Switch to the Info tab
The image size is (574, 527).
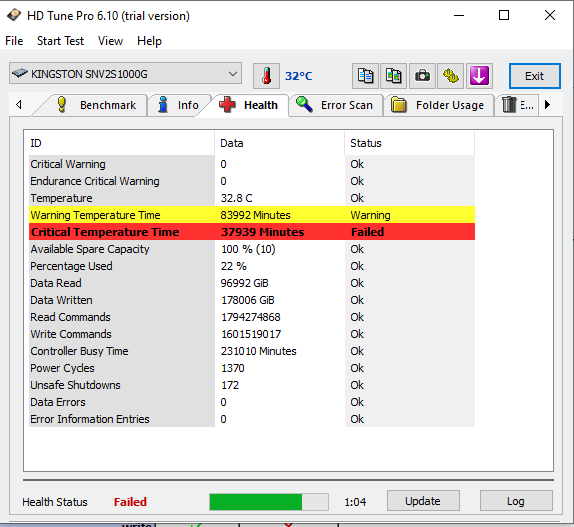pyautogui.click(x=179, y=105)
